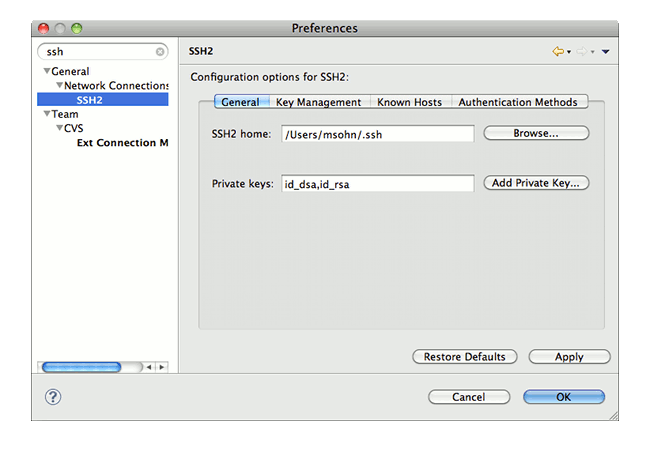Click Restore Defaults
Image resolution: width=650 pixels, height=464 pixels.
coord(465,357)
